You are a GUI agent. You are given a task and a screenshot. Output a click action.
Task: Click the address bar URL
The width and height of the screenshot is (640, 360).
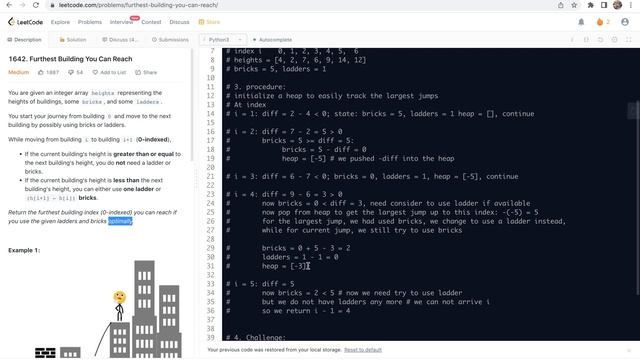click(x=138, y=5)
